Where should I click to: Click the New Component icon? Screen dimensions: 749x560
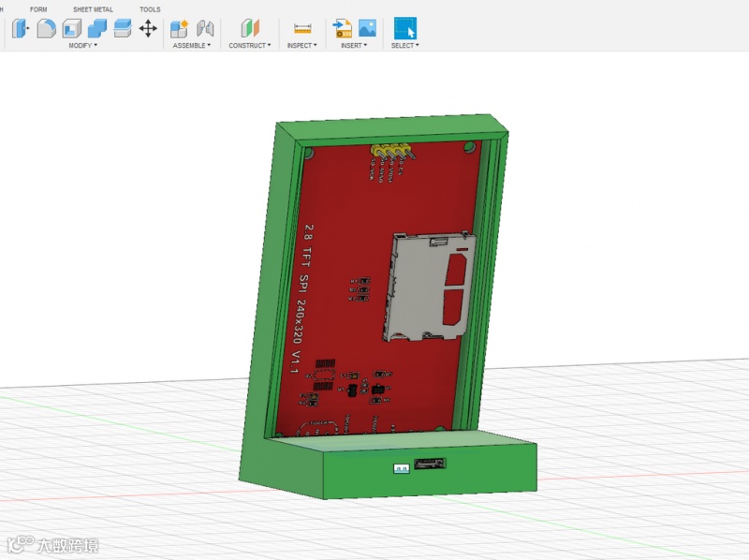[180, 29]
